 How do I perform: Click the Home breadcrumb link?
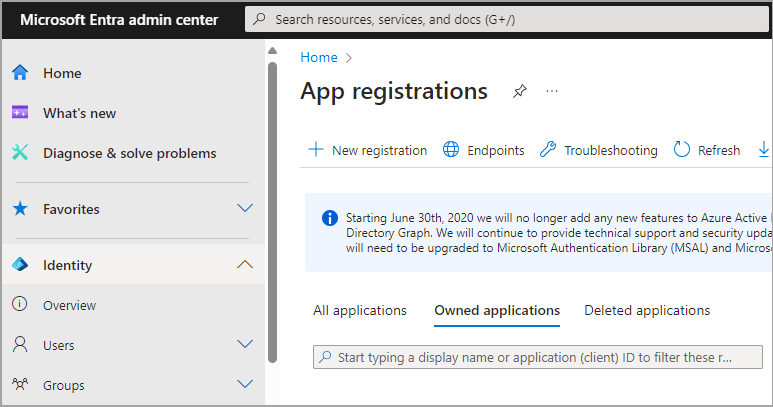coord(319,58)
